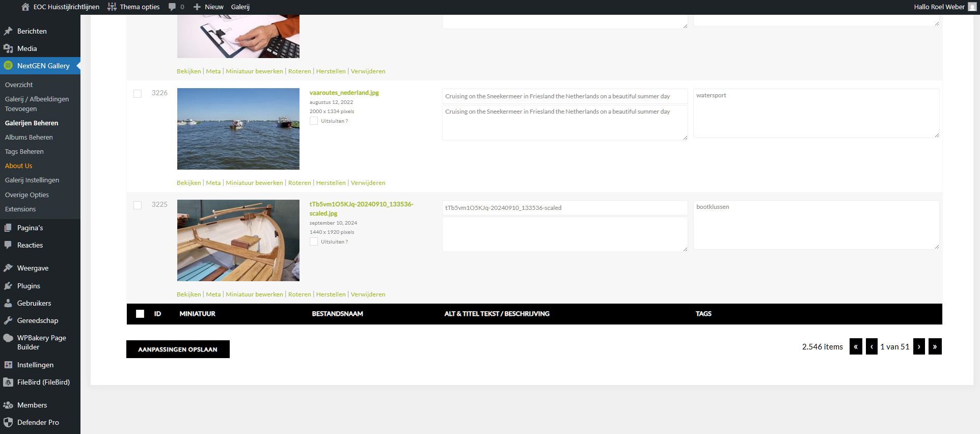The image size is (980, 434).
Task: Open the comments bubble icon in admin bar
Action: (172, 7)
